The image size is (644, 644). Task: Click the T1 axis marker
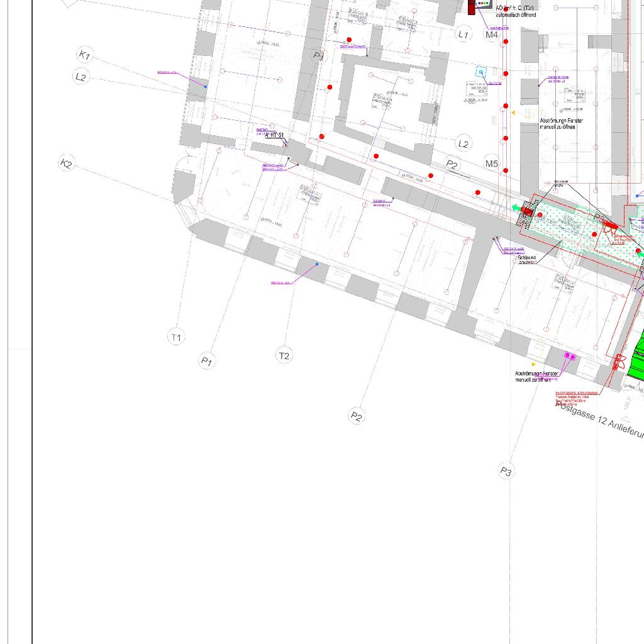[176, 338]
